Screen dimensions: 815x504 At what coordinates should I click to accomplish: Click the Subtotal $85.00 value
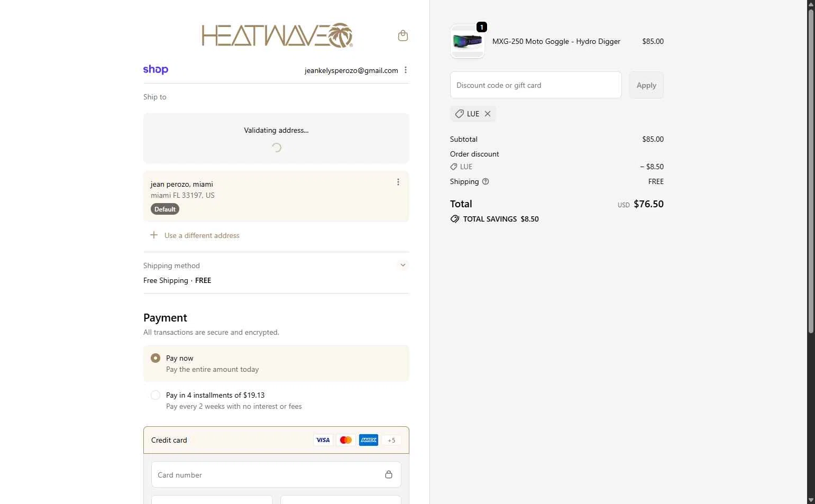click(653, 139)
